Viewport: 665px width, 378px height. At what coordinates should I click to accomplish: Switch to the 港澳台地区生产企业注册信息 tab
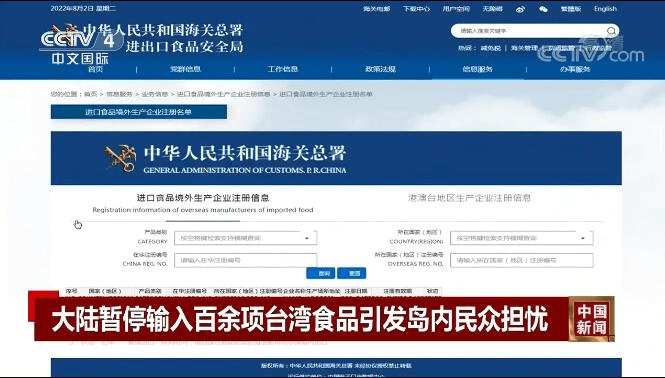tap(469, 198)
